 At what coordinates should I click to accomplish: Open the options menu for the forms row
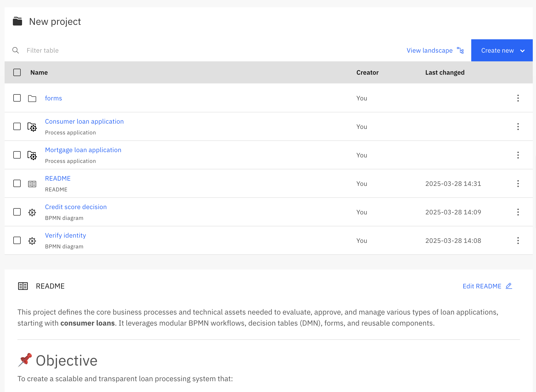tap(518, 98)
